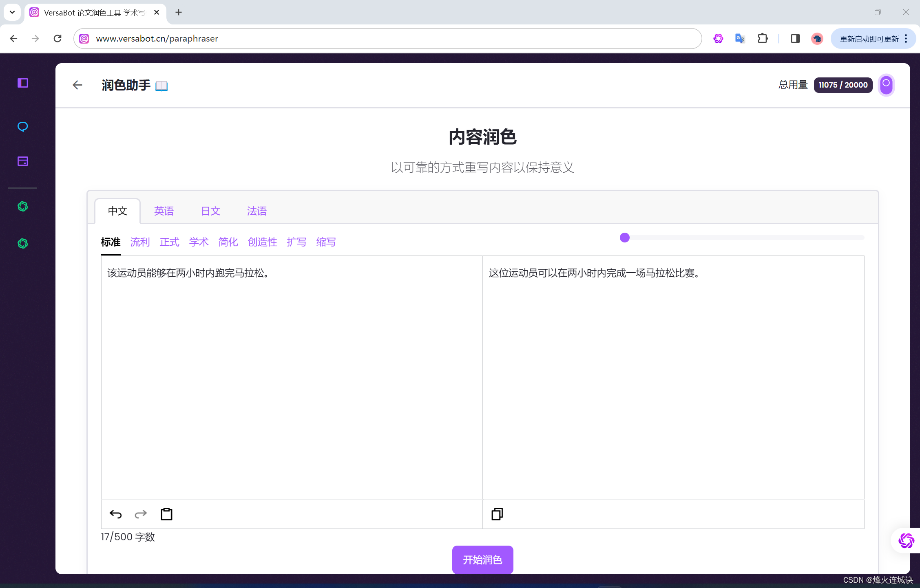The width and height of the screenshot is (920, 588).
Task: Click the purple slider handle
Action: [624, 238]
